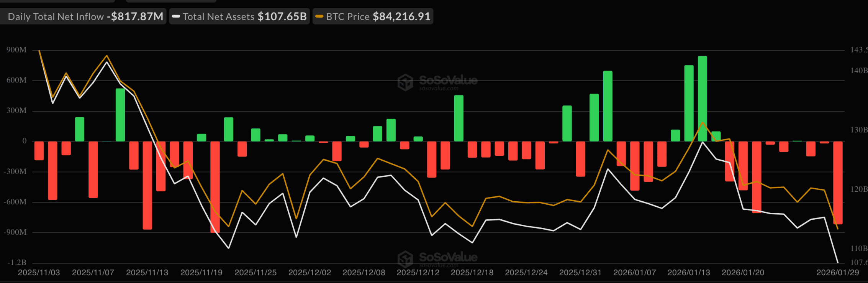Toggle the Daily Total Net Inflow legend
The width and height of the screenshot is (868, 283).
pos(56,16)
